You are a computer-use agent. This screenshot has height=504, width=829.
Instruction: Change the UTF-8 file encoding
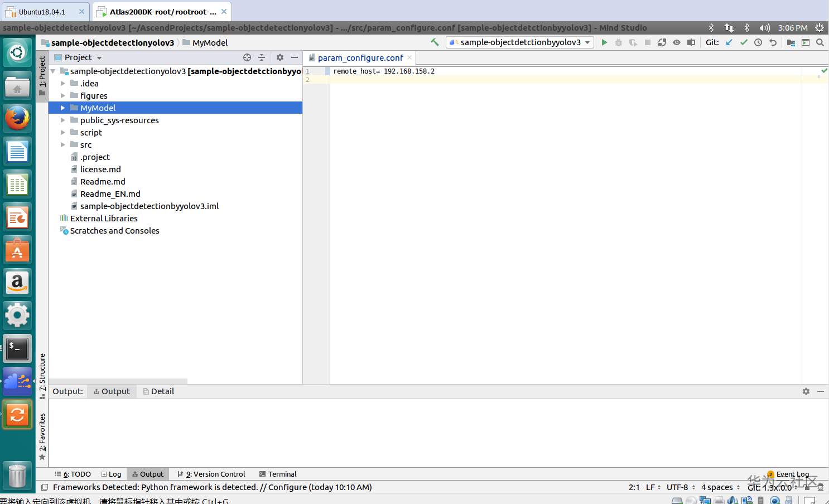point(681,487)
